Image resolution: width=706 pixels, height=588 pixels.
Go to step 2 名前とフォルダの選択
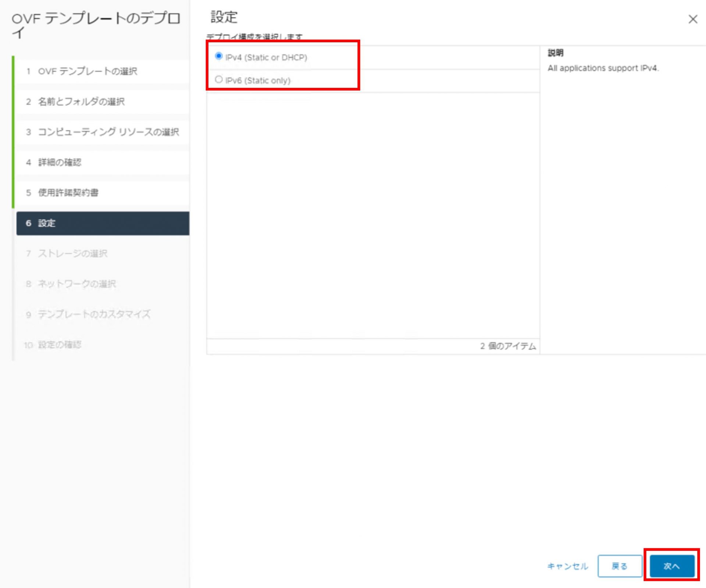pyautogui.click(x=81, y=102)
